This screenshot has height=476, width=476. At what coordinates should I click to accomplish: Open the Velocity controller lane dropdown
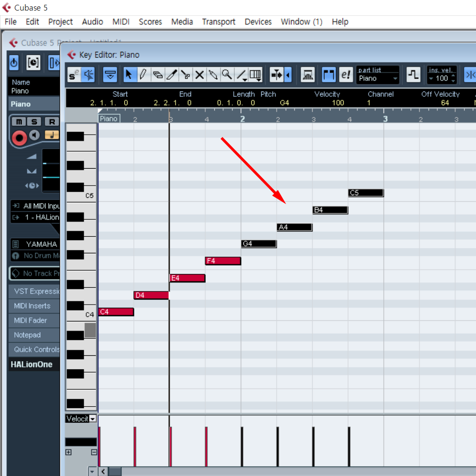(93, 419)
